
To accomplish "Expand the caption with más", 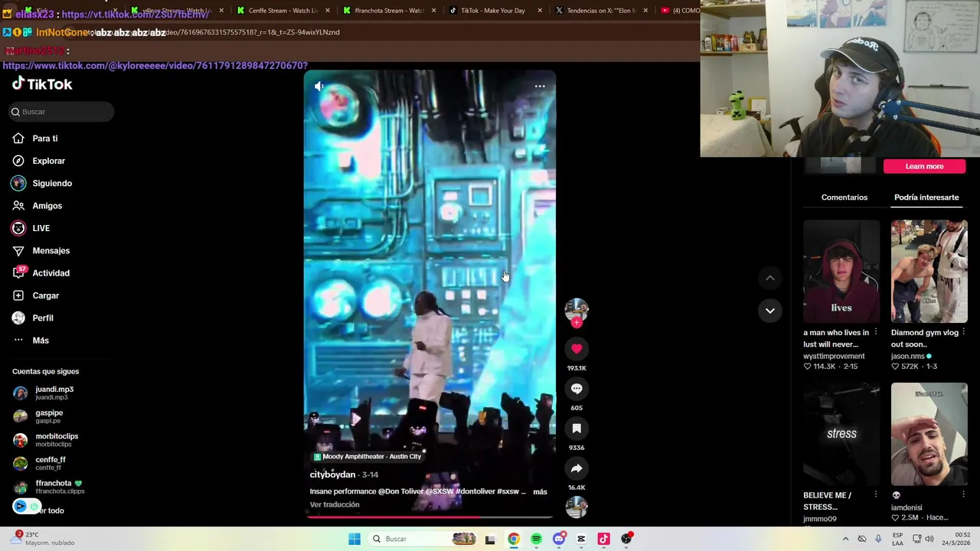I will pos(540,492).
